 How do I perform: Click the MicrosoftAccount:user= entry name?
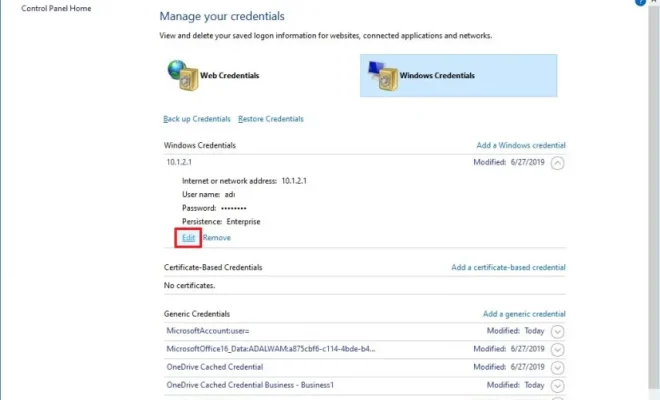click(207, 331)
